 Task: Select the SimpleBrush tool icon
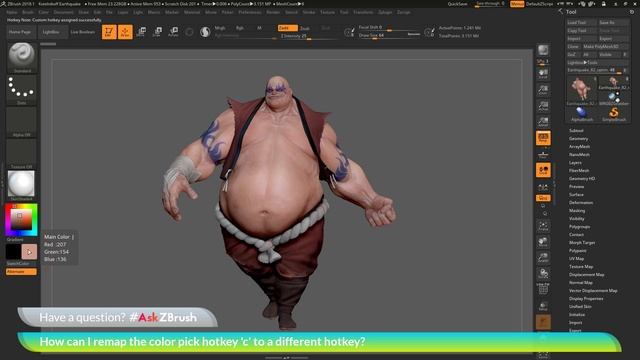click(613, 114)
